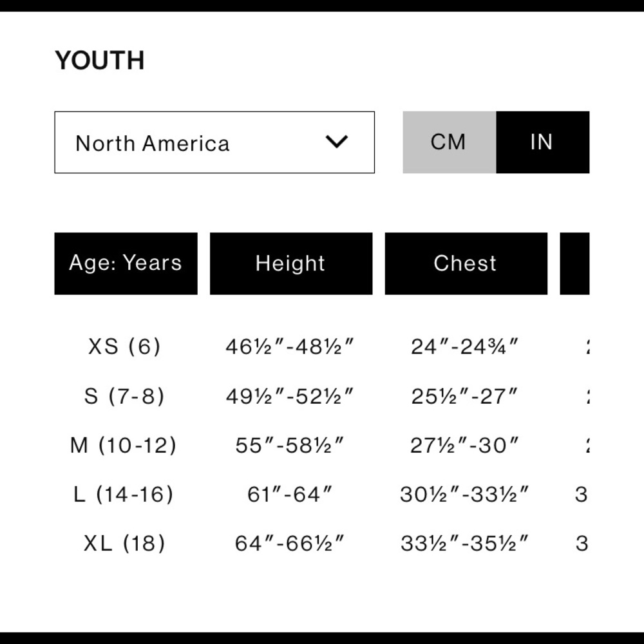Click the YOUTH section heading
Screen dimensions: 644x644
point(100,61)
